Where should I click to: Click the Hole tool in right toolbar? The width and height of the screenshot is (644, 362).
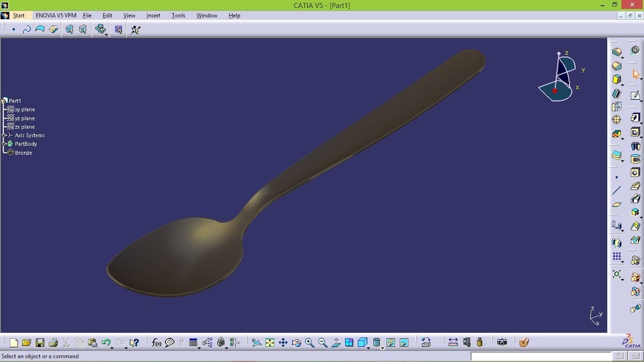[635, 172]
